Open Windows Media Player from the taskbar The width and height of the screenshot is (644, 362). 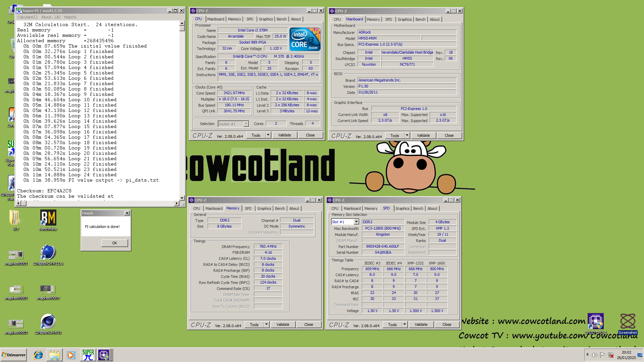click(x=70, y=355)
